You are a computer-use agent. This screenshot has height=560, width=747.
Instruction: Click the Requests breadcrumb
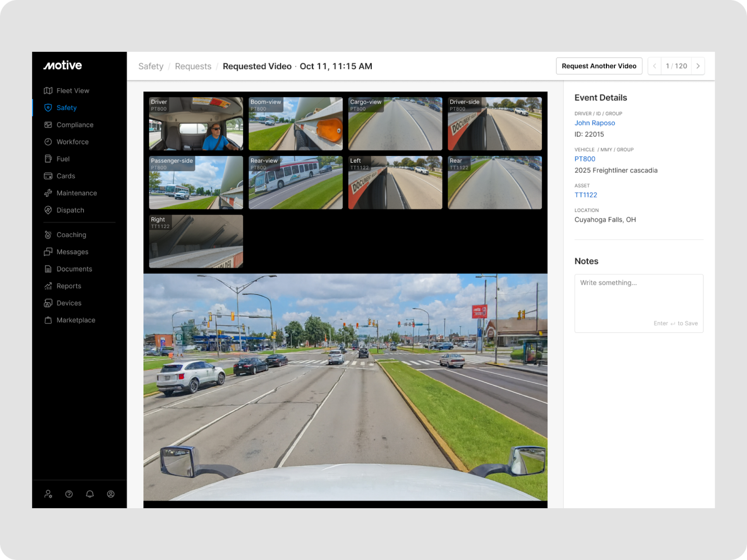[193, 66]
